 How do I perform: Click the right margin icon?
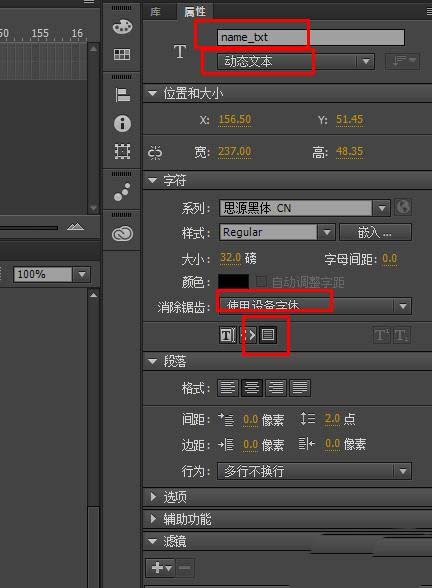(306, 444)
